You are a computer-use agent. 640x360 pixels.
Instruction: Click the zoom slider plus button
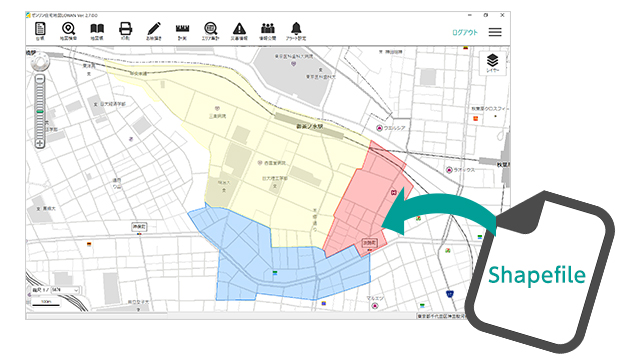pos(40,143)
